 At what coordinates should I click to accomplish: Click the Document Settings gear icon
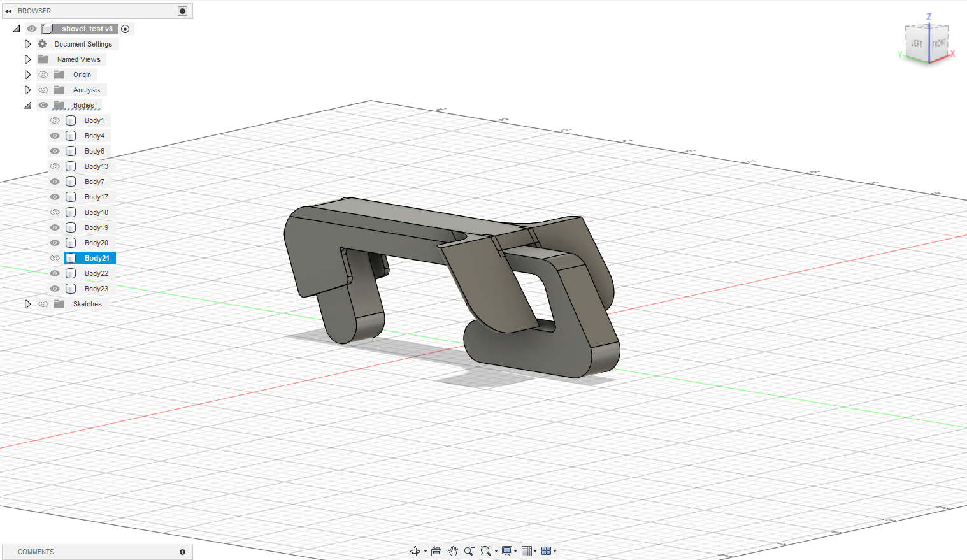click(43, 44)
